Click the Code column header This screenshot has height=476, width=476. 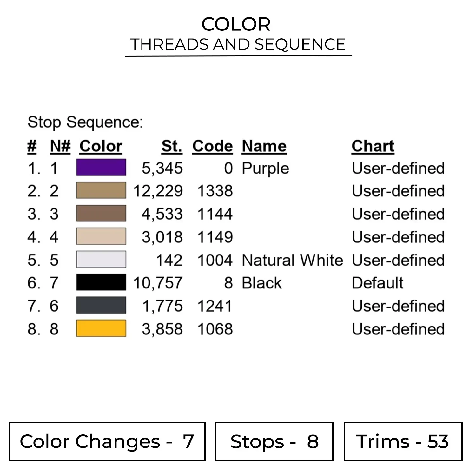[213, 146]
